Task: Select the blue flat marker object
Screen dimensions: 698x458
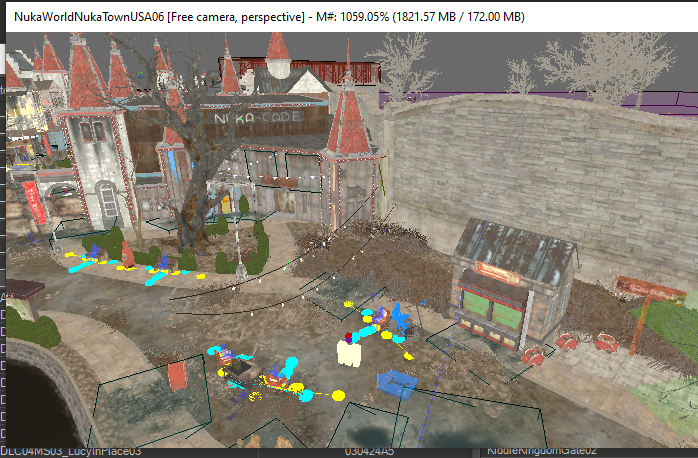Action: point(398,385)
